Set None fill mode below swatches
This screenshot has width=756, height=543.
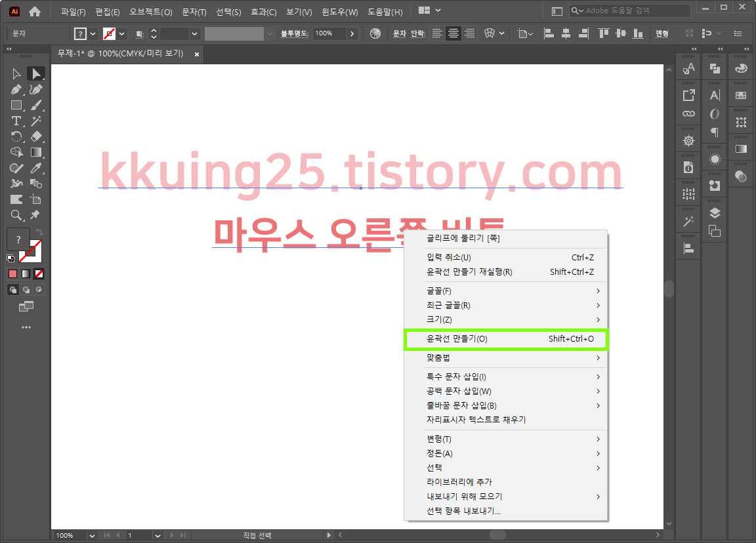39,273
